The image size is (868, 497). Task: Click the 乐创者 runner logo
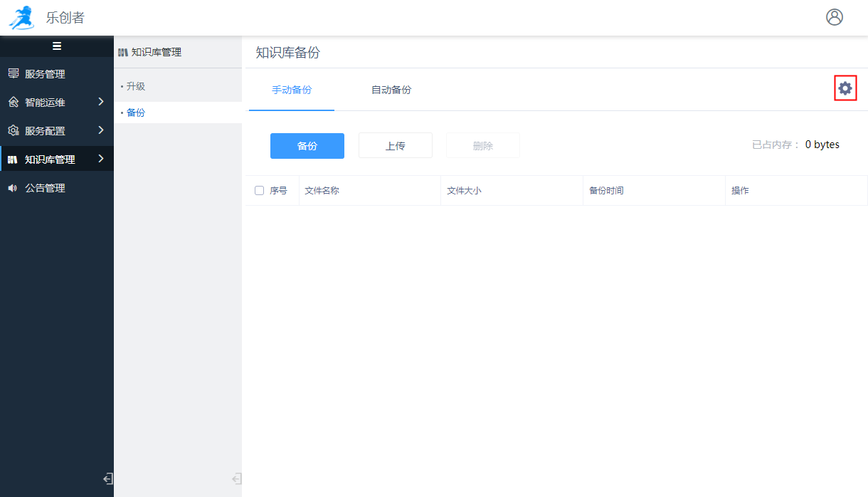point(22,17)
